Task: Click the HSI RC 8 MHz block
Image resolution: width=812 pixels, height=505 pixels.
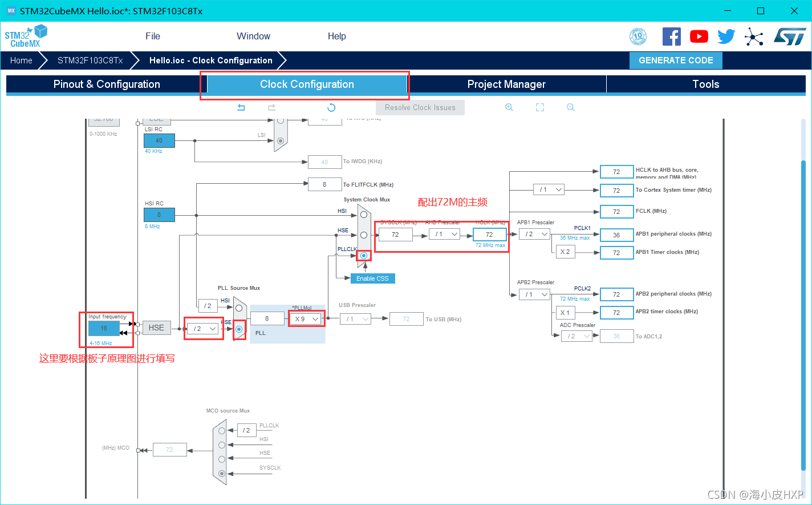Action: click(x=159, y=215)
